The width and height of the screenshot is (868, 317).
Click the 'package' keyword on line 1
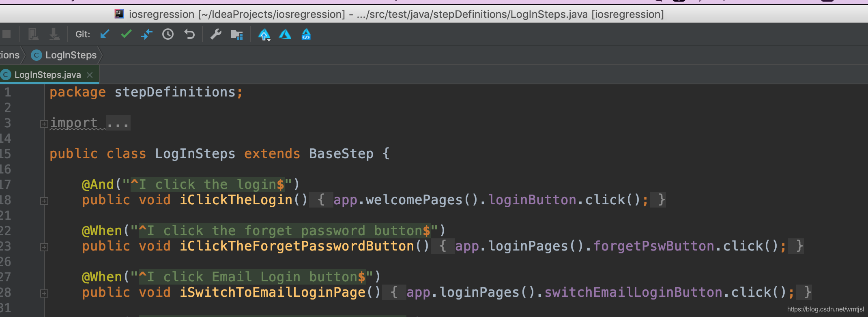point(77,92)
